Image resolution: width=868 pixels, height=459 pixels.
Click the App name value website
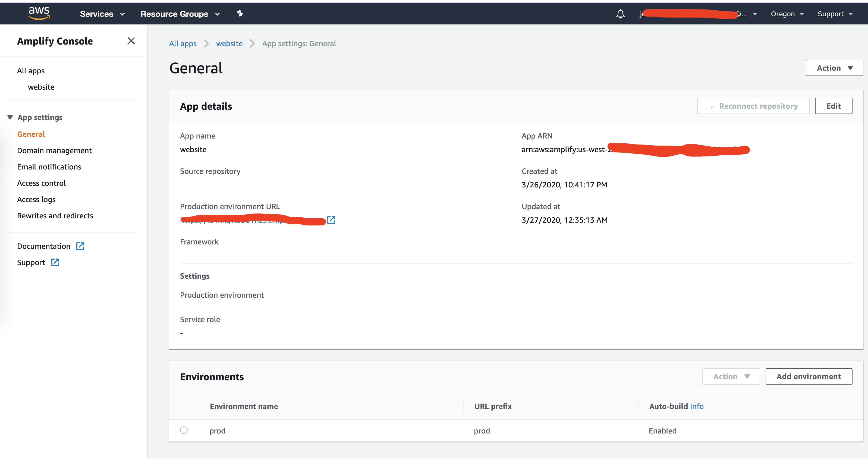pyautogui.click(x=193, y=149)
